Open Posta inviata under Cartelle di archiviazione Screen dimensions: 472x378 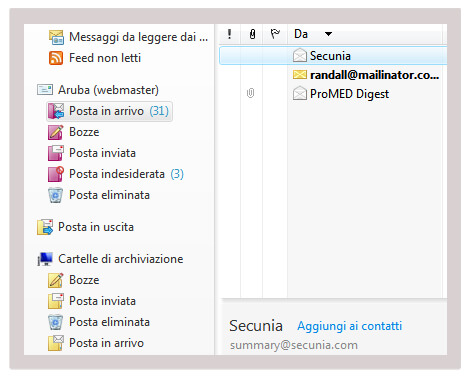click(102, 301)
